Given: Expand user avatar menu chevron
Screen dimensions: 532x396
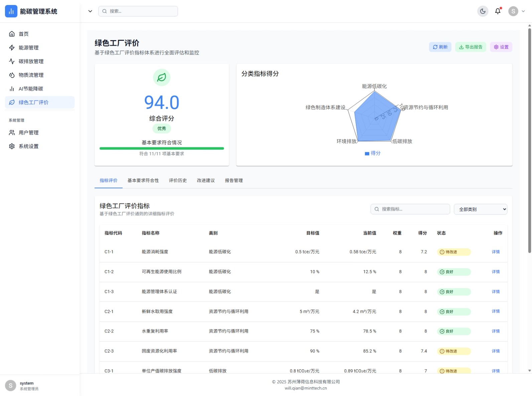Looking at the screenshot, I should [523, 11].
